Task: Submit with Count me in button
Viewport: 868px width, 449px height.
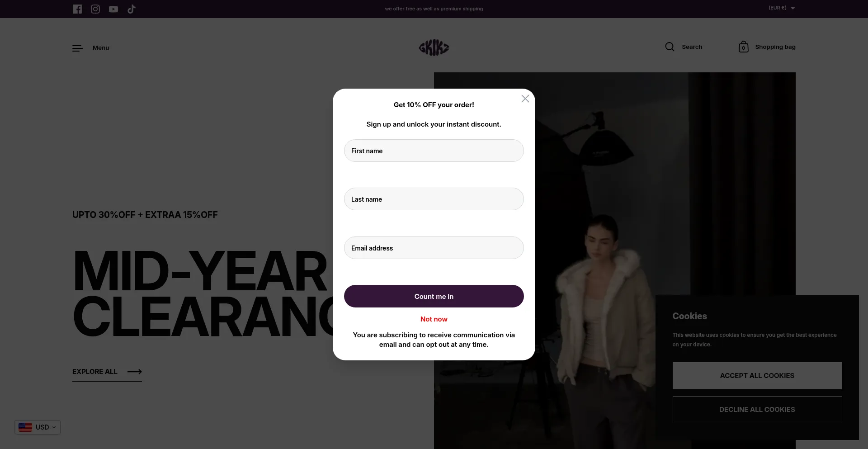Action: [x=434, y=296]
